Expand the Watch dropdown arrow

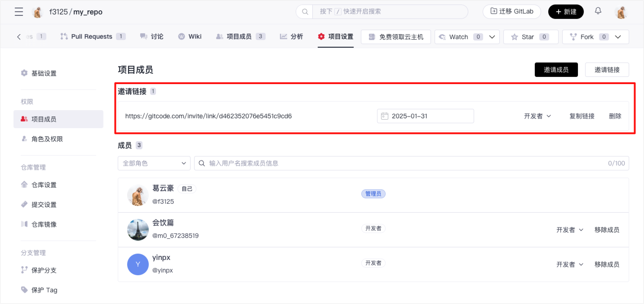[492, 37]
